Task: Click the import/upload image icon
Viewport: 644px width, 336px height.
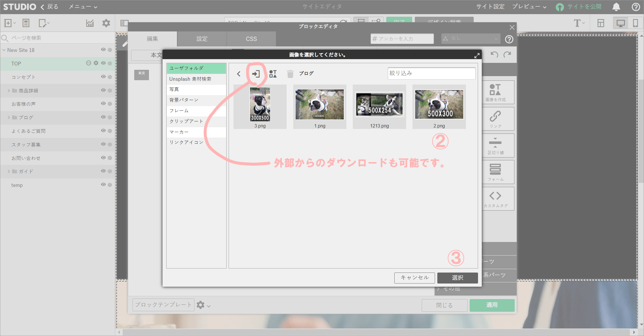Action: [x=256, y=74]
